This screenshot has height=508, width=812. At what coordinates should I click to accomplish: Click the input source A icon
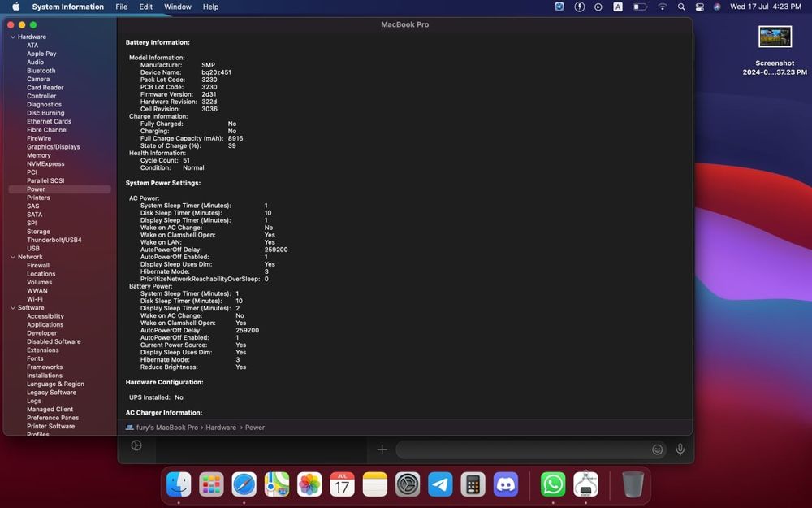pos(618,7)
